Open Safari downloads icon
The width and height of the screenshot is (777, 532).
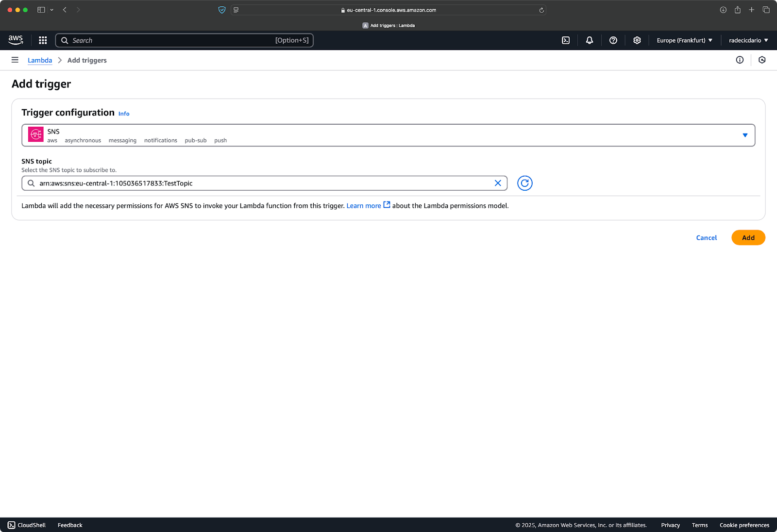pyautogui.click(x=723, y=10)
